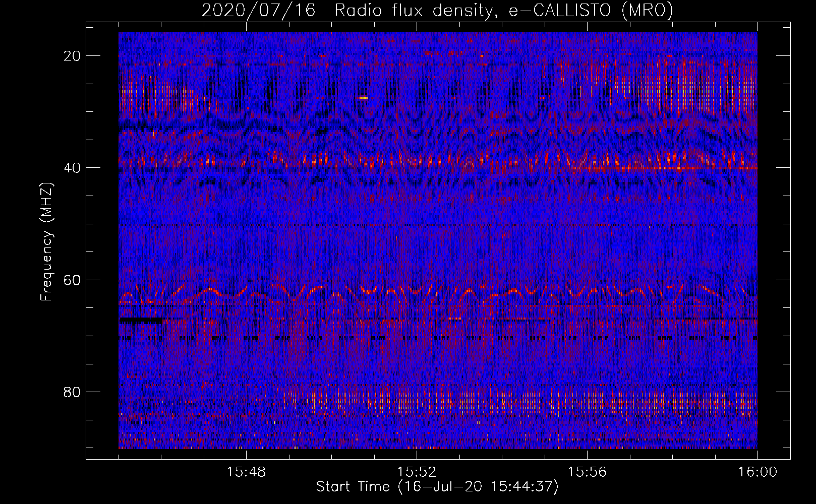Click the 16:00 time tick label
This screenshot has width=816, height=504.
(x=757, y=472)
